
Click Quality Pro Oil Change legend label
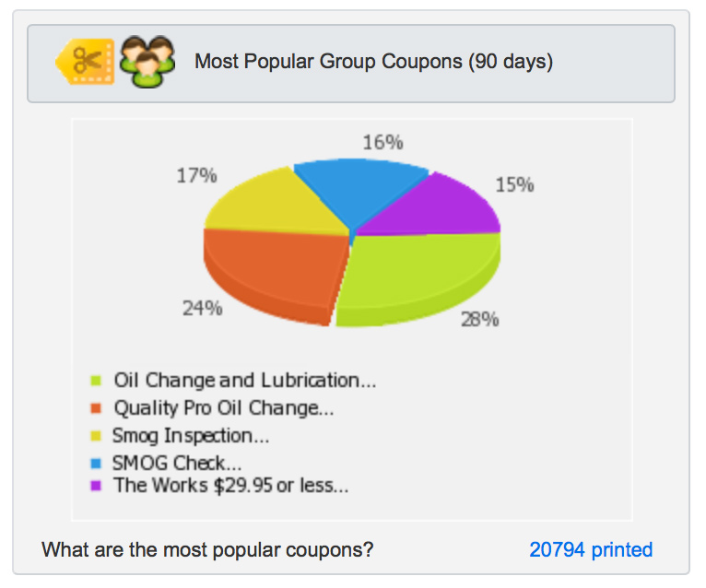tap(224, 408)
